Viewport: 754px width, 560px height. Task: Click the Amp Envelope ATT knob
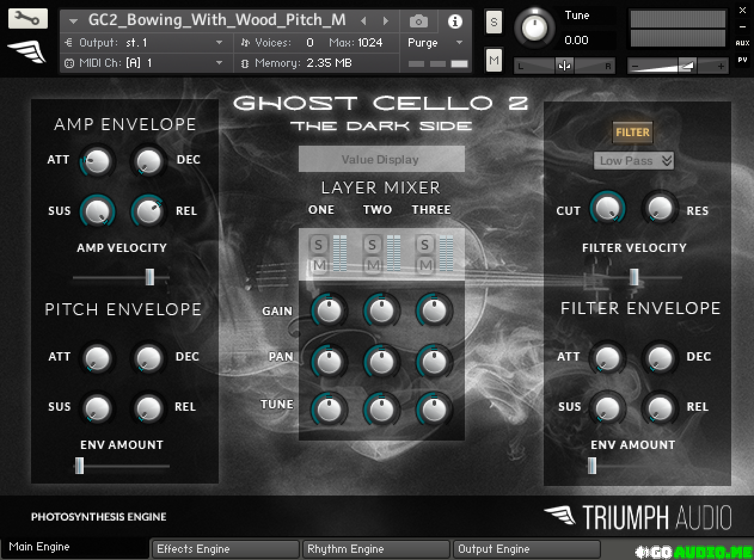97,161
